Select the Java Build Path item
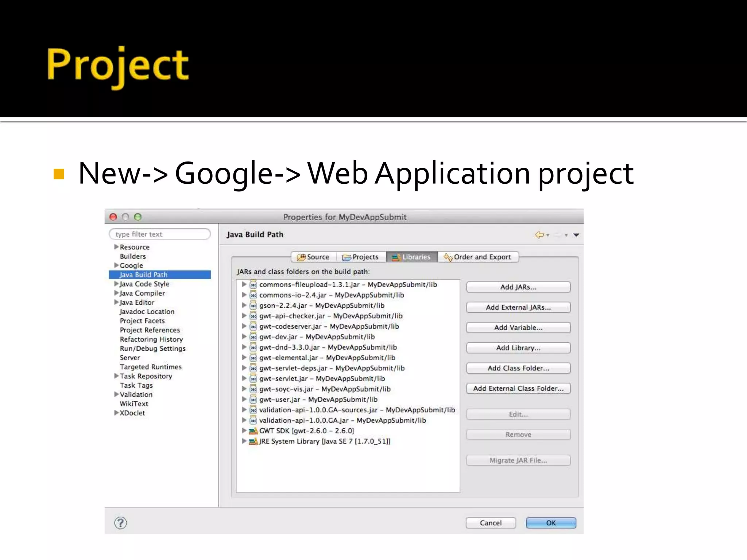Image resolution: width=747 pixels, height=560 pixels. (160, 275)
